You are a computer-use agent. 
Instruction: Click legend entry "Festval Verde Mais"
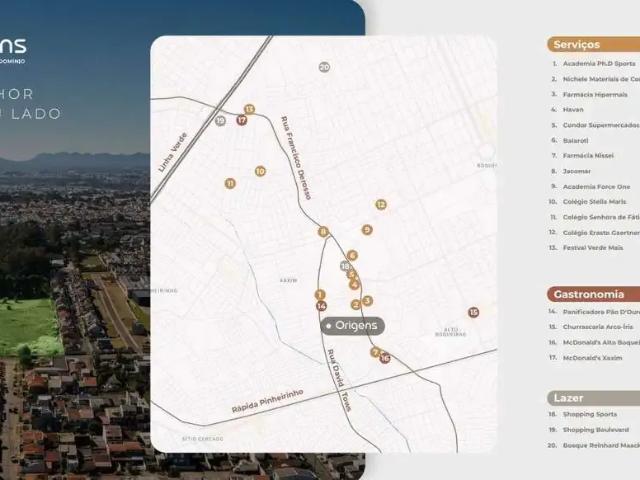(x=593, y=248)
